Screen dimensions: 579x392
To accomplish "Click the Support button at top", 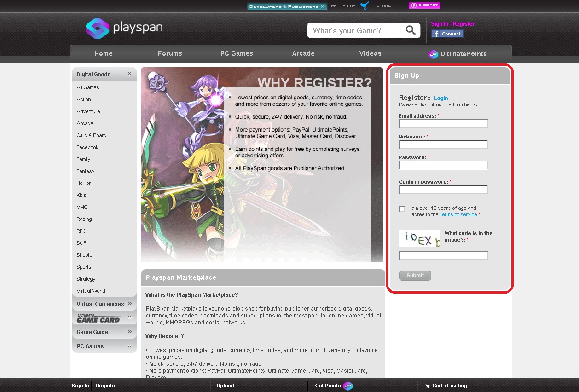I will [424, 6].
